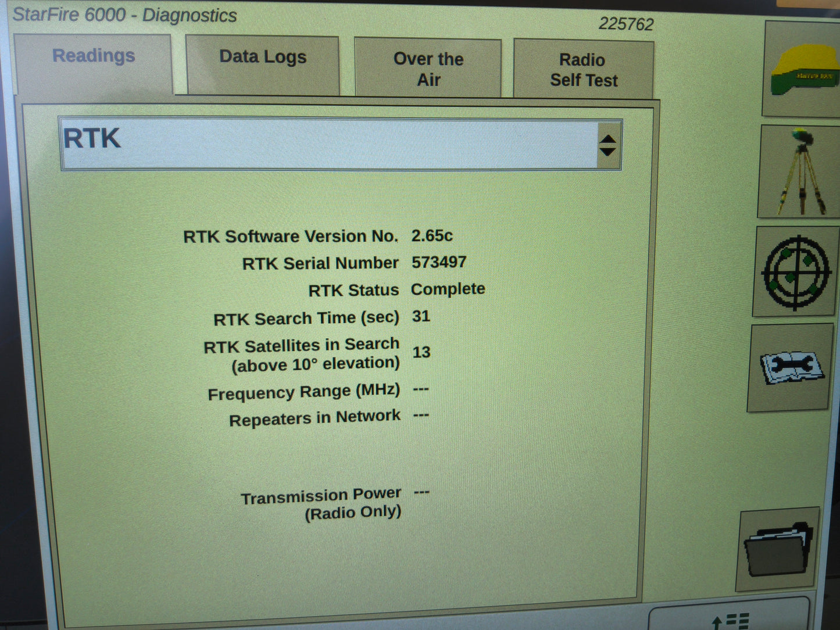
Task: Select the Repeaters in Network label
Action: (314, 418)
